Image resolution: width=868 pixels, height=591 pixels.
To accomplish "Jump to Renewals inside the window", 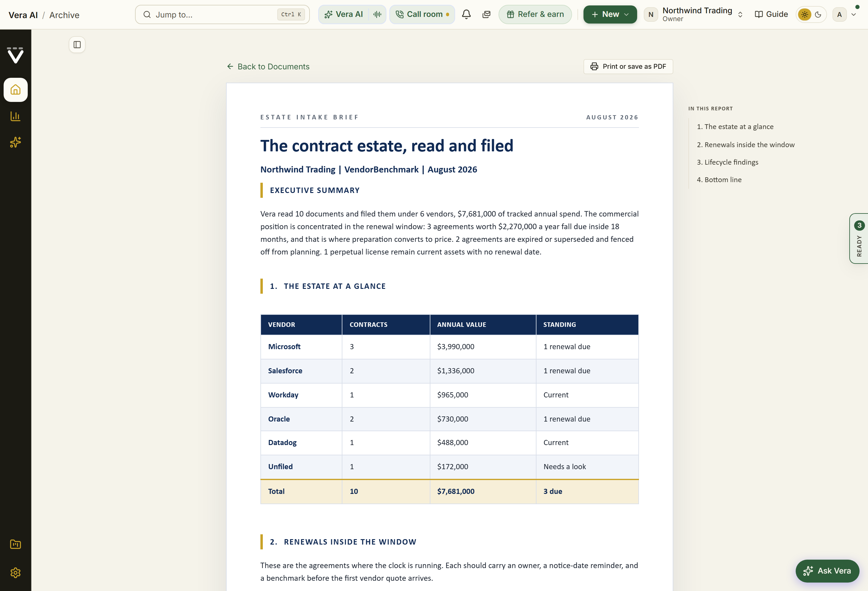I will tap(746, 144).
